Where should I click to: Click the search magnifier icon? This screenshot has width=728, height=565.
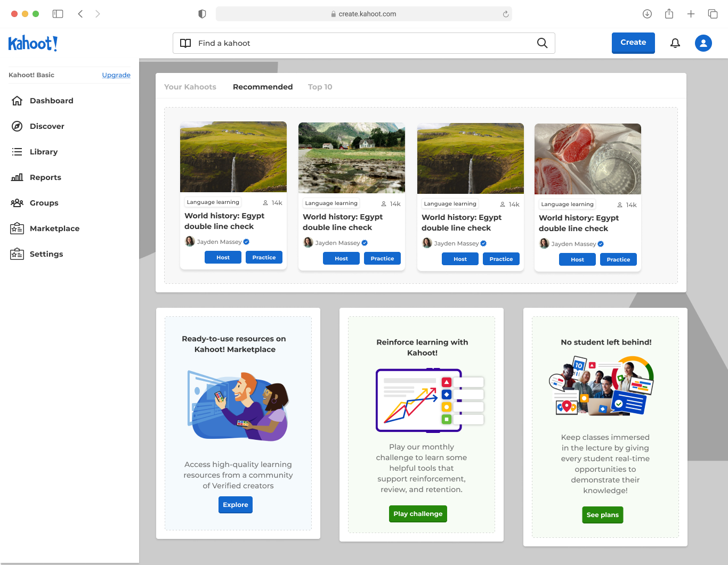[x=542, y=43]
